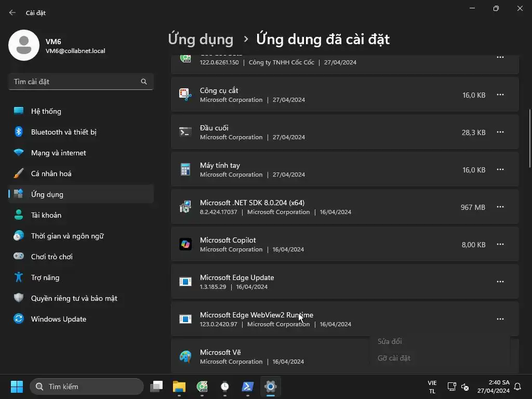Image resolution: width=532 pixels, height=399 pixels.
Task: Choose Sửa đổi in the context menu
Action: pyautogui.click(x=390, y=341)
